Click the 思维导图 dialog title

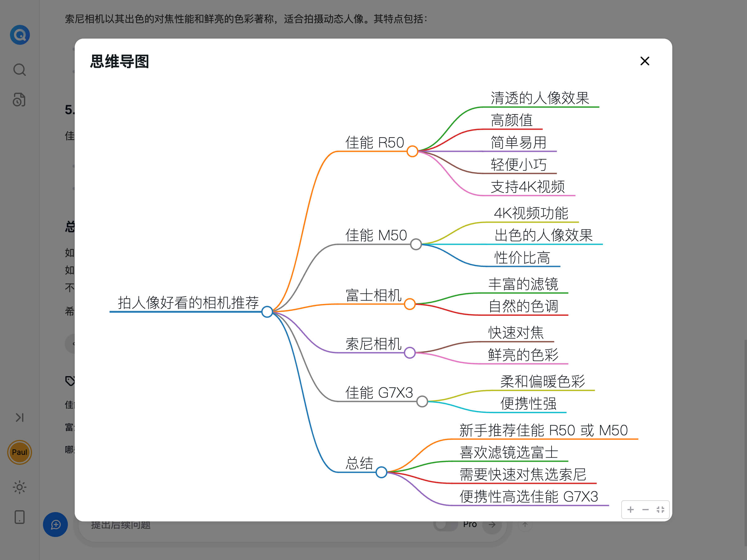[x=119, y=61]
